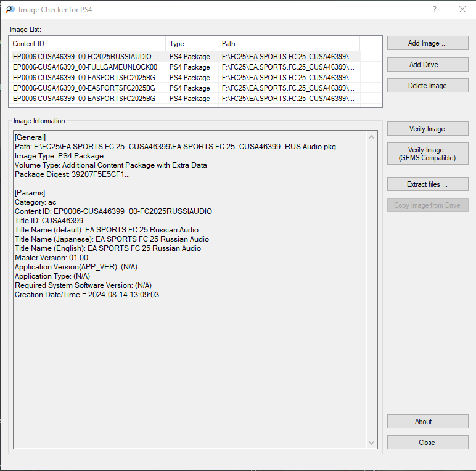The image size is (476, 471).
Task: Close the window with the X button
Action: [462, 9]
